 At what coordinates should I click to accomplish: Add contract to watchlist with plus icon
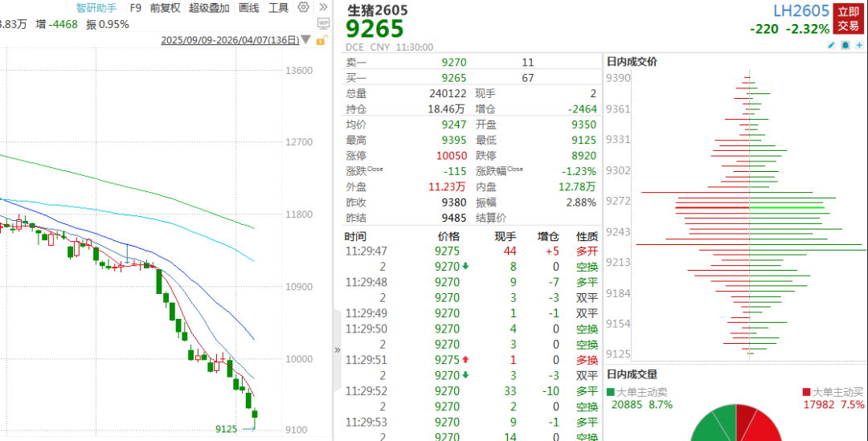[x=858, y=46]
